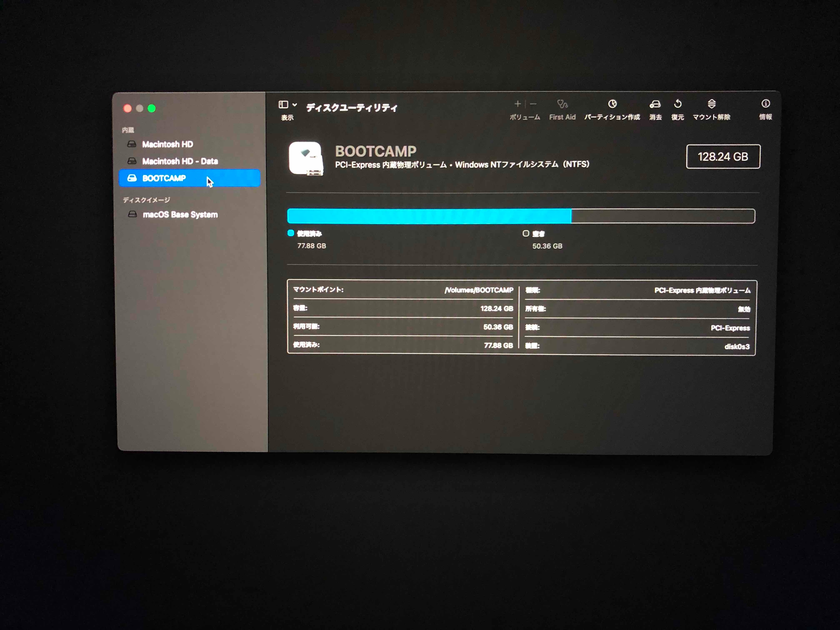This screenshot has width=840, height=630.
Task: Click the remove volume minus icon
Action: (x=533, y=104)
